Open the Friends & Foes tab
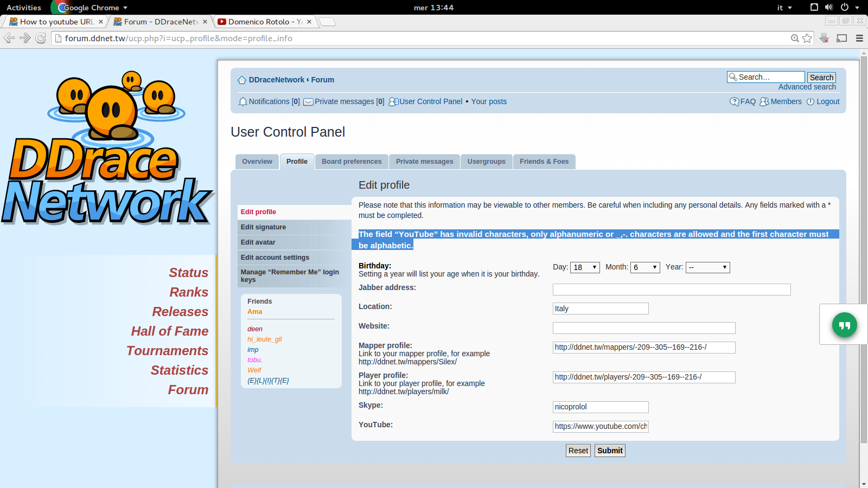Screen dimensions: 868x488 [x=544, y=162]
